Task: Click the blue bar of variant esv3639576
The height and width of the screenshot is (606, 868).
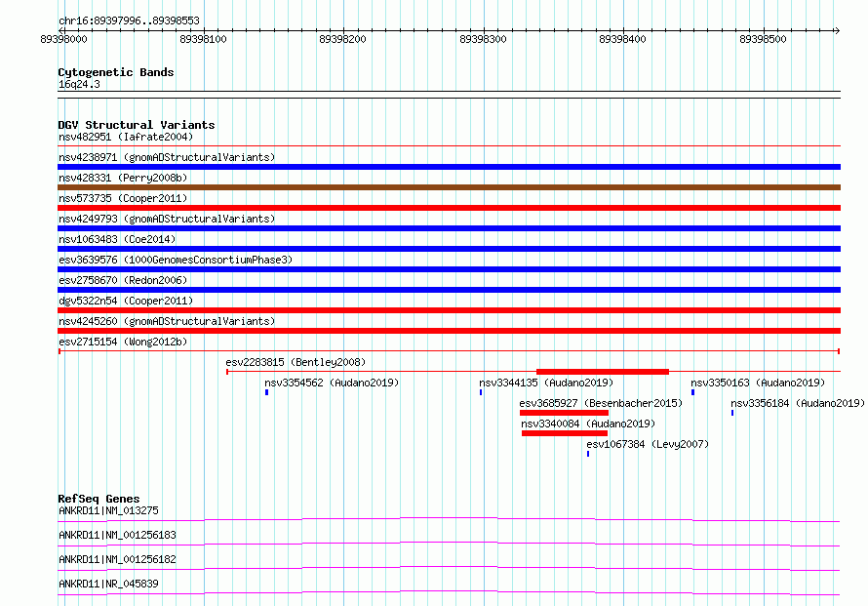Action: [x=449, y=269]
